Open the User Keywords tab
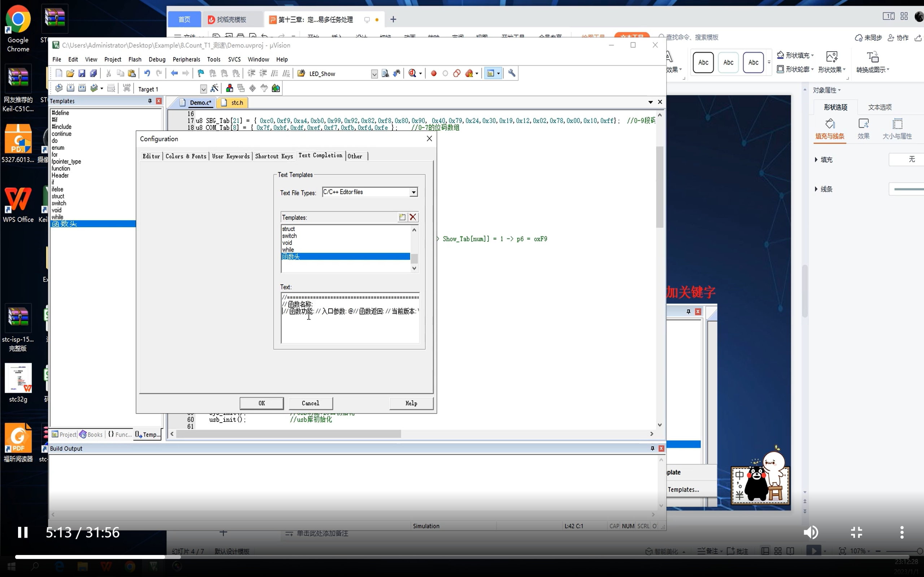924x577 pixels. pyautogui.click(x=231, y=156)
